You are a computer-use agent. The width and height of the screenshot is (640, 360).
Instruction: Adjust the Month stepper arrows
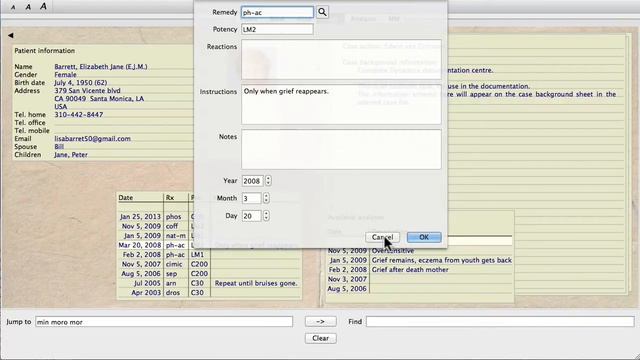pyautogui.click(x=266, y=198)
